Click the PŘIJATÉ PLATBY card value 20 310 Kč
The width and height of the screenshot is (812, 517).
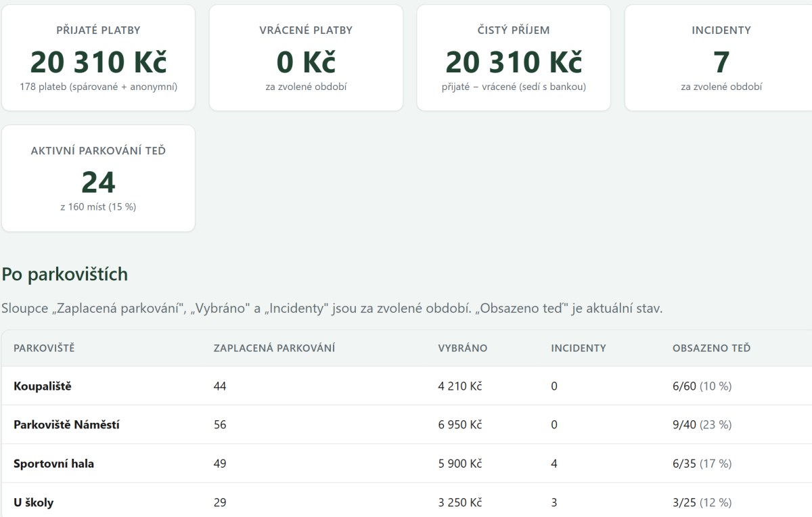98,62
